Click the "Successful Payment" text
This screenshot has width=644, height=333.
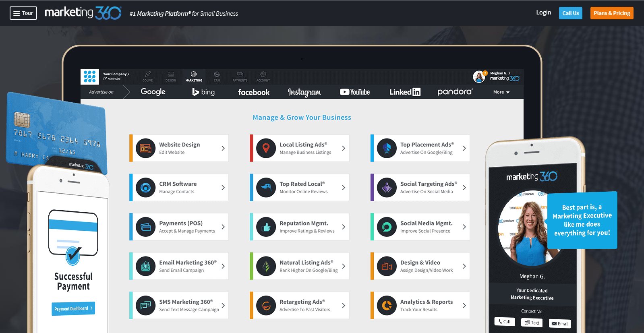(x=73, y=281)
